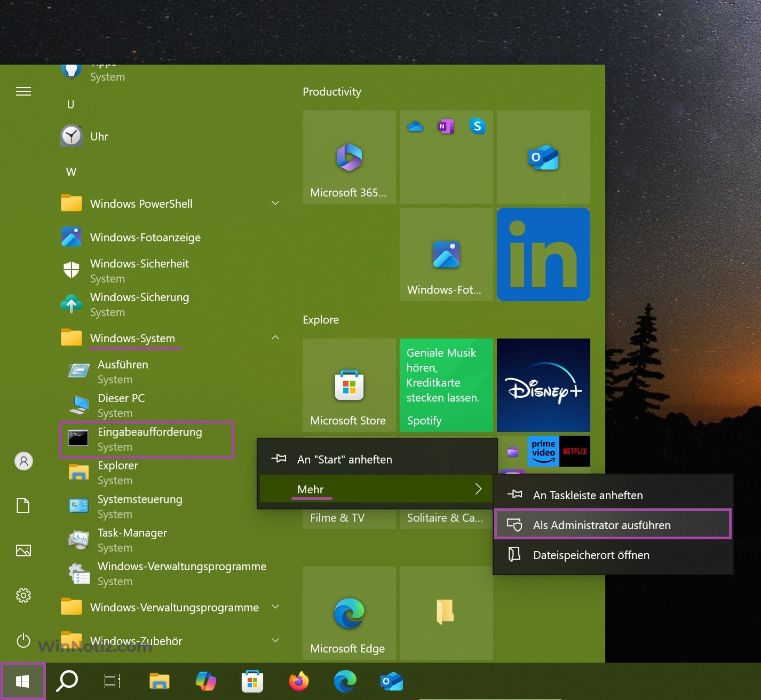Launch Edge from the taskbar
This screenshot has width=761, height=700.
[345, 681]
